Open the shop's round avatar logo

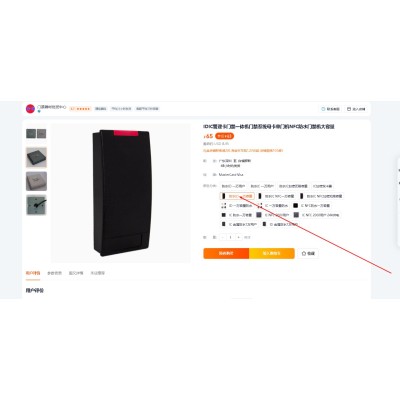pyautogui.click(x=30, y=109)
